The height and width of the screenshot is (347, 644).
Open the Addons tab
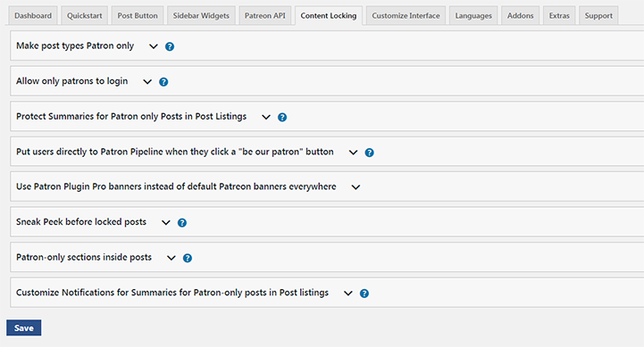pyautogui.click(x=520, y=15)
